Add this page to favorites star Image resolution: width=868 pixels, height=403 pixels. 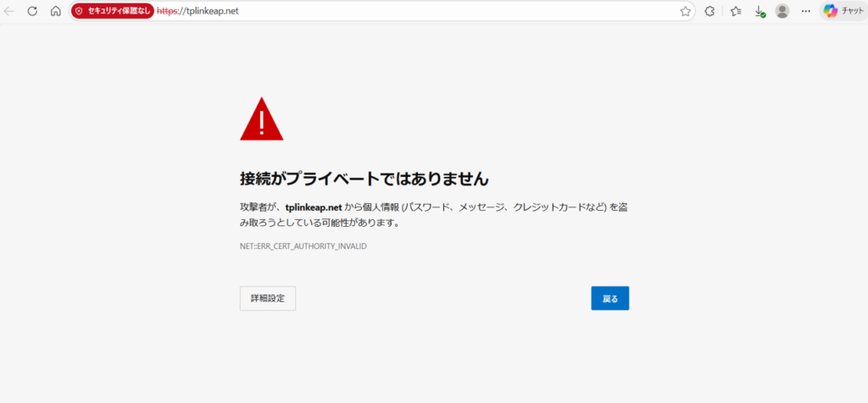click(685, 11)
